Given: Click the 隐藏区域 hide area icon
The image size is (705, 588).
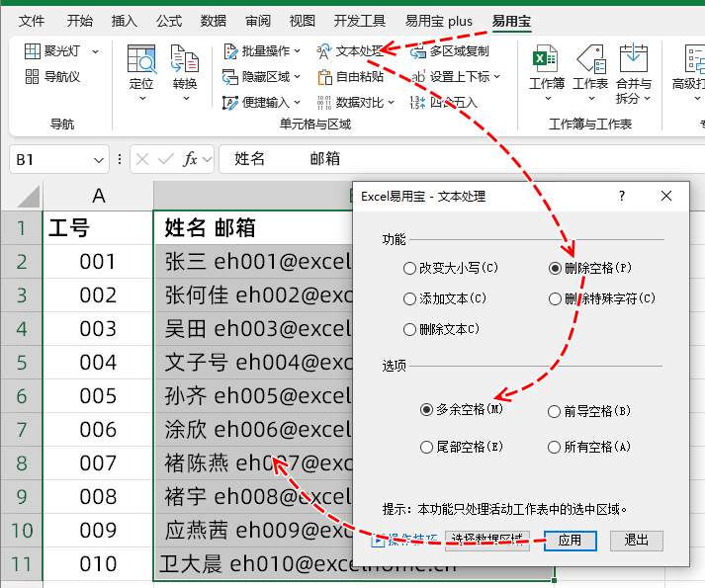Looking at the screenshot, I should 229,77.
